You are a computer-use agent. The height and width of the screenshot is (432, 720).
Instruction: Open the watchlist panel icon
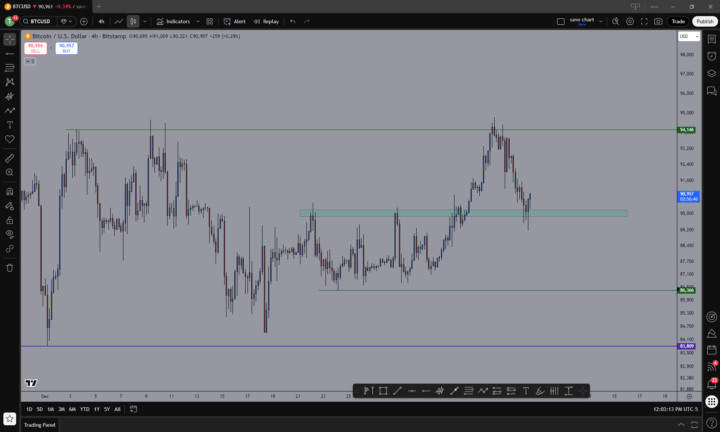712,39
